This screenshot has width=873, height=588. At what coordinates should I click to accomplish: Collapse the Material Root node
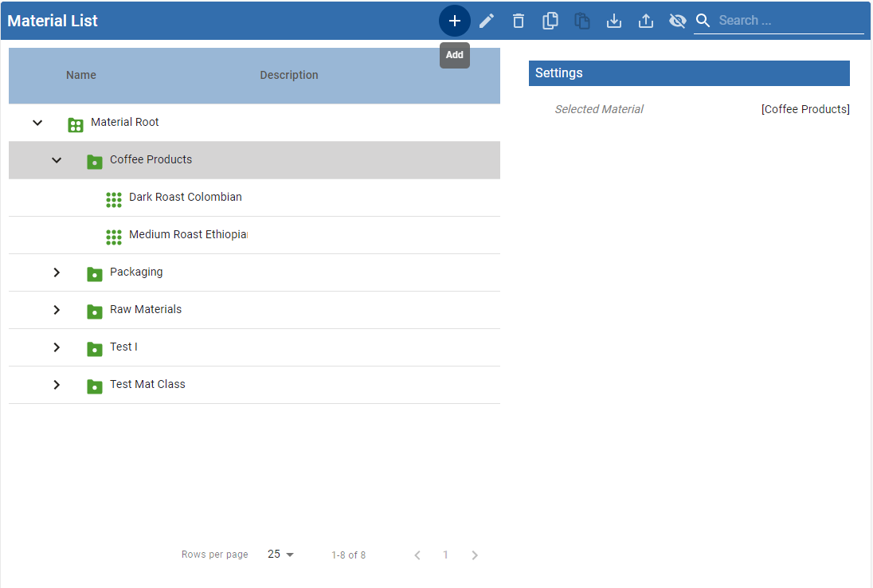(x=37, y=123)
